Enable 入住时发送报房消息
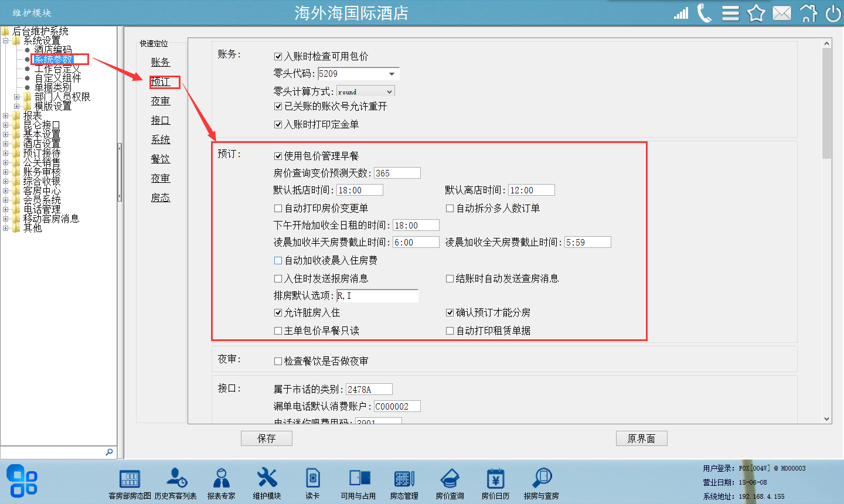844x504 pixels. click(x=278, y=279)
